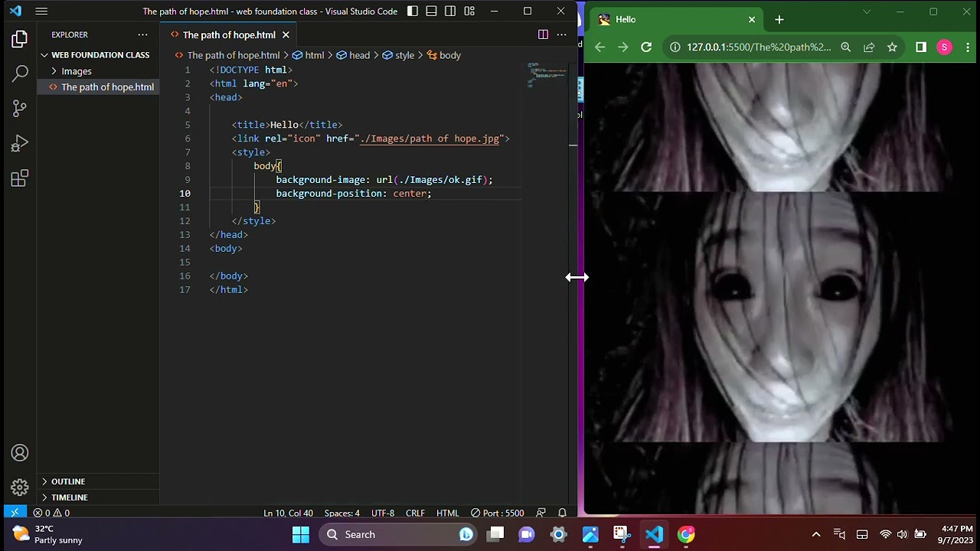980x551 pixels.
Task: Click file name breadcrumb The path of hope.html
Action: coord(227,55)
